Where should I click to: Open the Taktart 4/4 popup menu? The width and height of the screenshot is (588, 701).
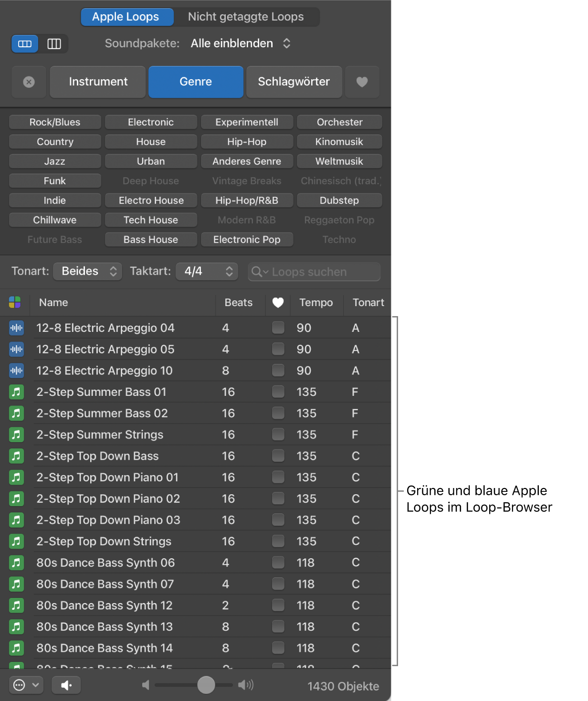[207, 271]
